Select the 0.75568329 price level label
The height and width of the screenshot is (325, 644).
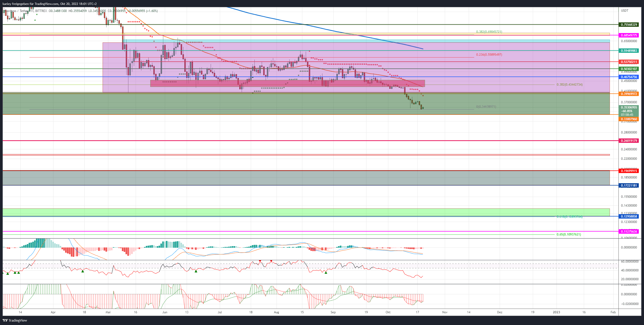click(629, 25)
